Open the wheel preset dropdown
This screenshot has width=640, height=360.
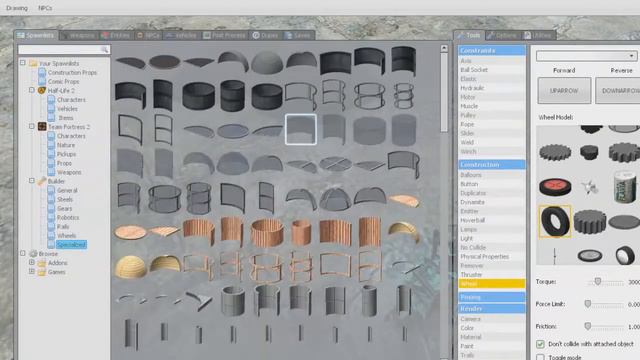(x=587, y=56)
